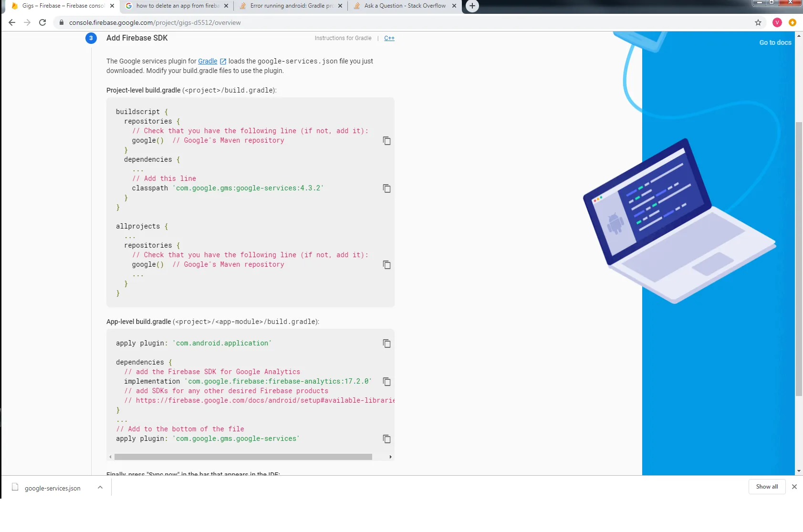The width and height of the screenshot is (803, 532).
Task: Copy the allprojects google() repository line
Action: coord(387,265)
